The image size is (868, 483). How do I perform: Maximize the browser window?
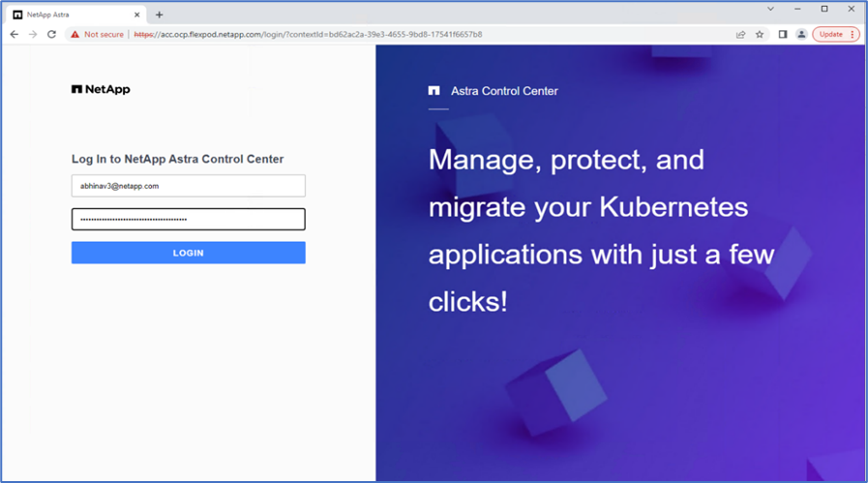point(824,9)
